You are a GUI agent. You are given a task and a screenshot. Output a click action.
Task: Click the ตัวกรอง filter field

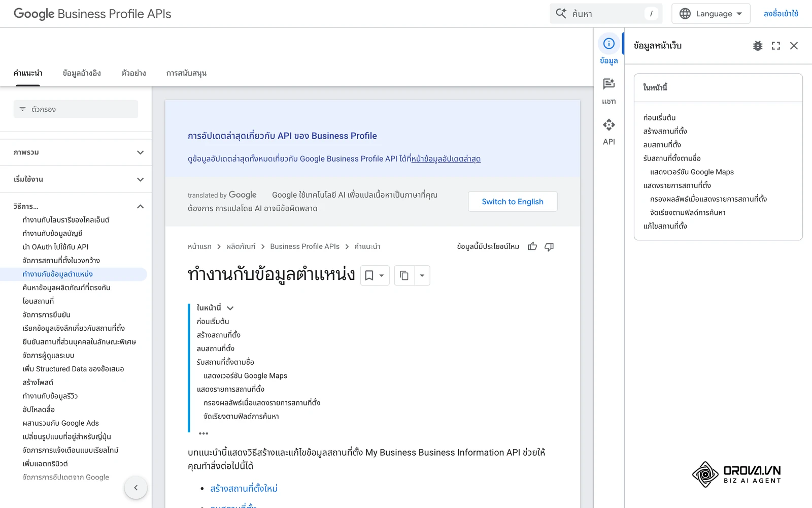(76, 109)
